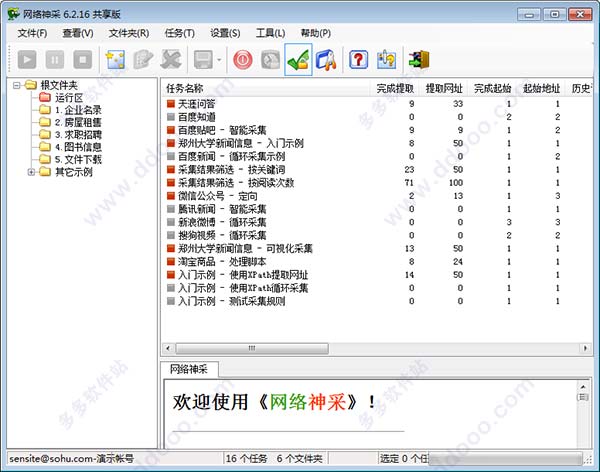Click the Delete task X icon
This screenshot has width=600, height=472.
[171, 60]
